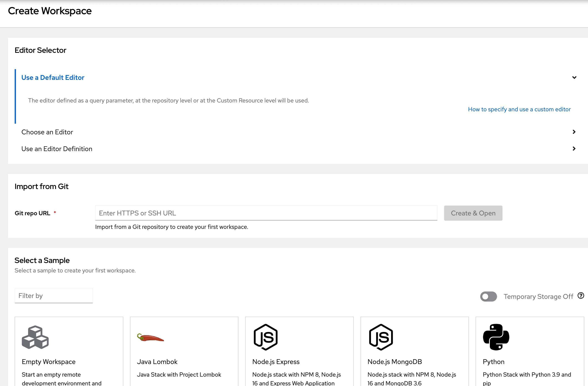The image size is (588, 386).
Task: Select the Node.js Express sample card
Action: pyautogui.click(x=299, y=351)
